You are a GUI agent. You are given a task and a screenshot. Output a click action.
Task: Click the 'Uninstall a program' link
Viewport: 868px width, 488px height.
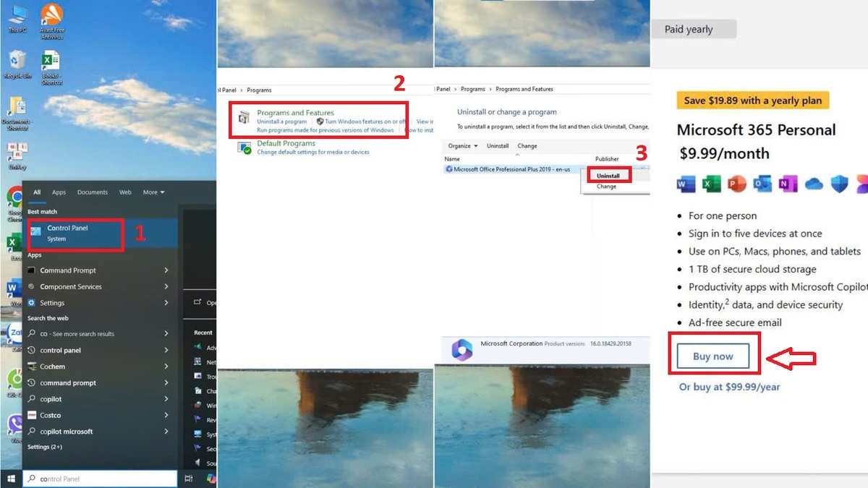[x=281, y=121]
